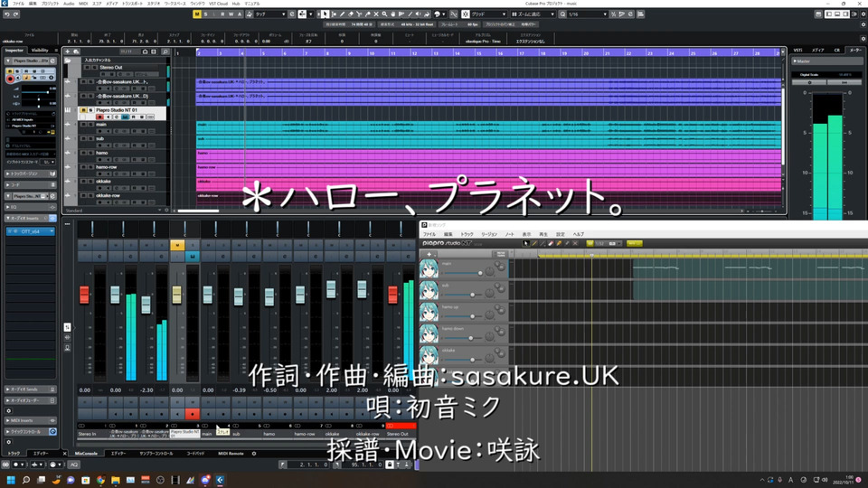Expand the トラックバージョン section in Inspector

point(30,174)
